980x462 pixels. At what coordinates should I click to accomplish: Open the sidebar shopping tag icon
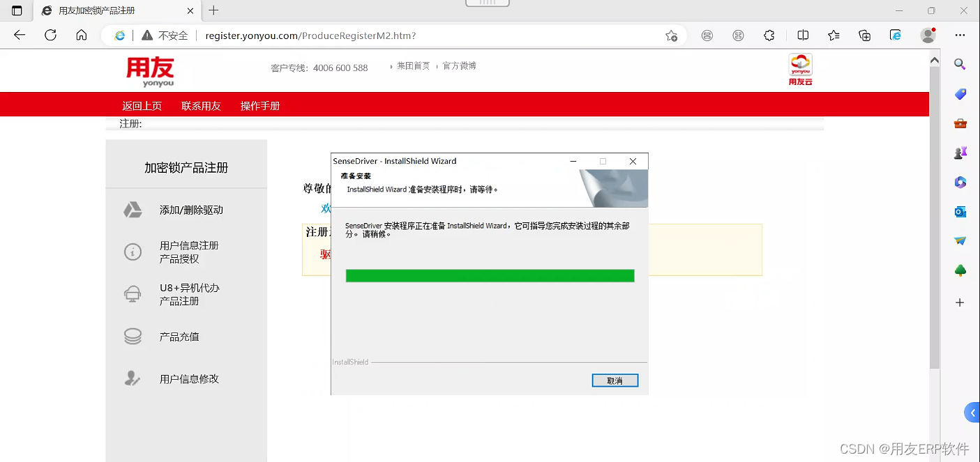pyautogui.click(x=960, y=94)
